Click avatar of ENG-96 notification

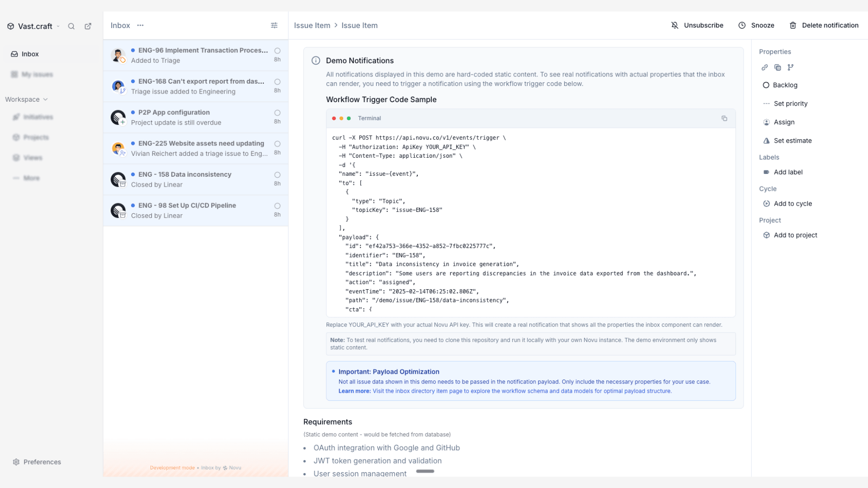click(118, 55)
